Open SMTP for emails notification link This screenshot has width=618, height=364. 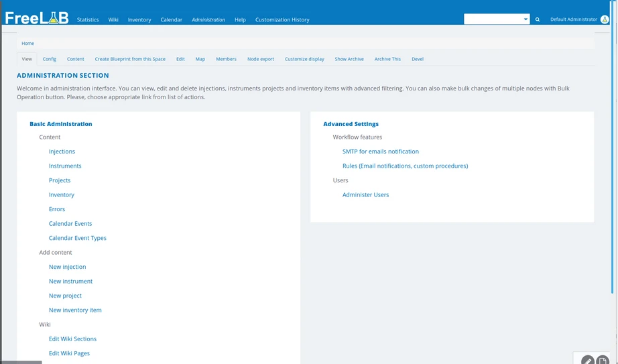pos(380,151)
